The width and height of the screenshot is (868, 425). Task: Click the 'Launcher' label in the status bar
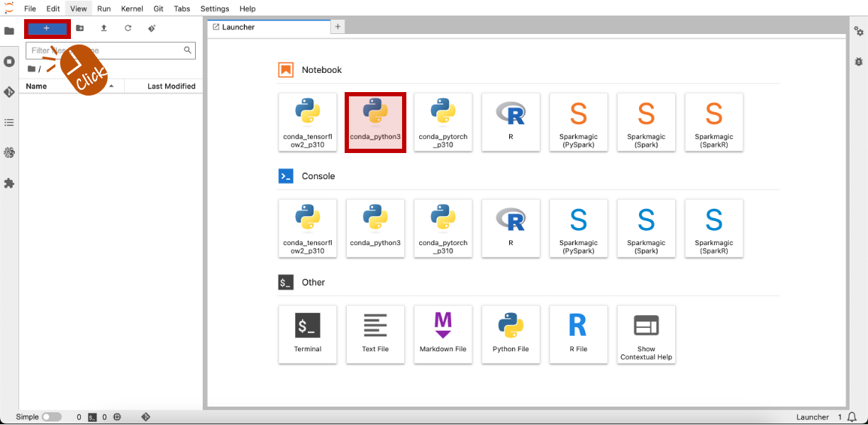click(813, 417)
